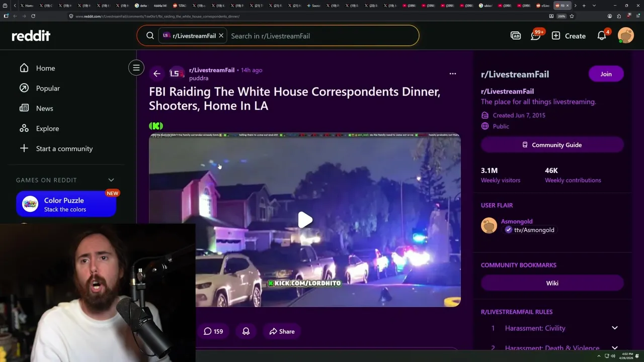Click the back arrow on the post
This screenshot has width=644, height=362.
(x=157, y=74)
